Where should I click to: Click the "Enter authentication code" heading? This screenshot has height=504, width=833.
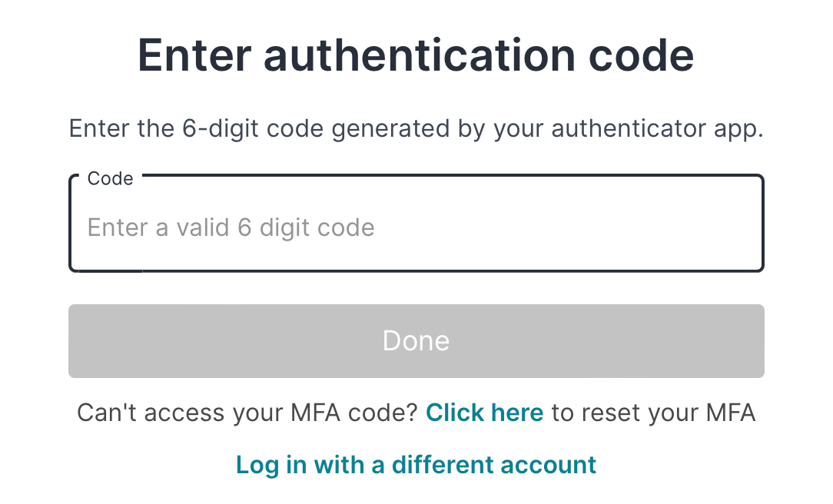416,55
